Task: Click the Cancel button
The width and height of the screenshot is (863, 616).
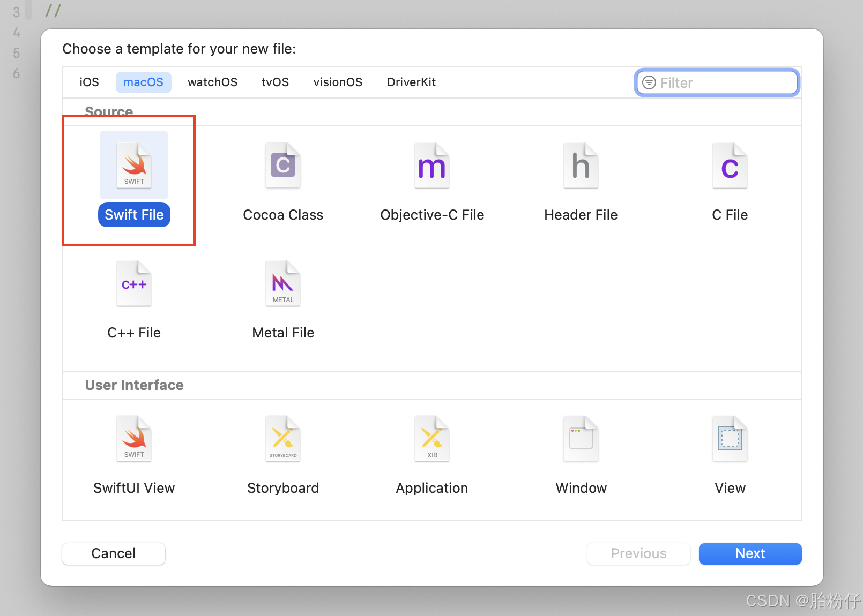Action: click(114, 553)
